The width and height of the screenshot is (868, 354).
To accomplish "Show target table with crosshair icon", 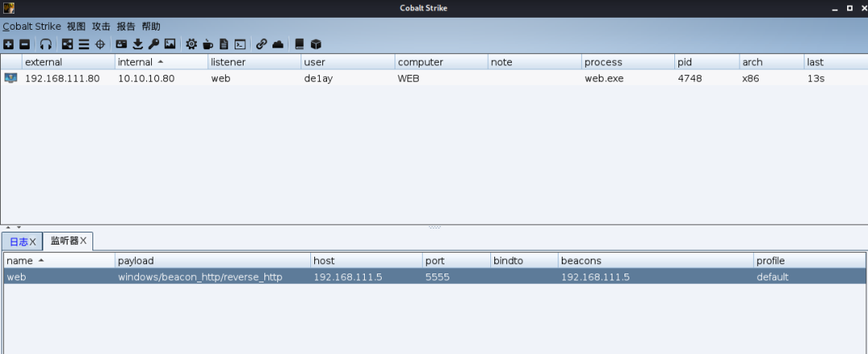I will coord(100,44).
